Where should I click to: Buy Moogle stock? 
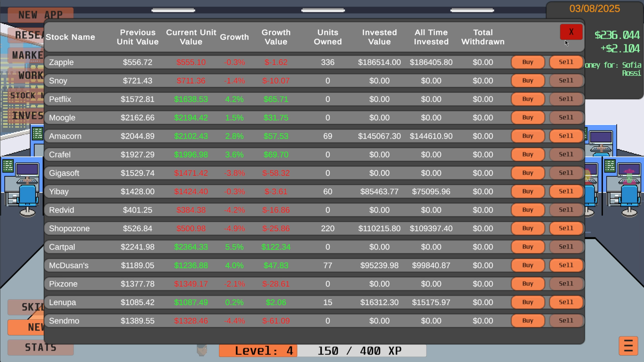point(527,117)
